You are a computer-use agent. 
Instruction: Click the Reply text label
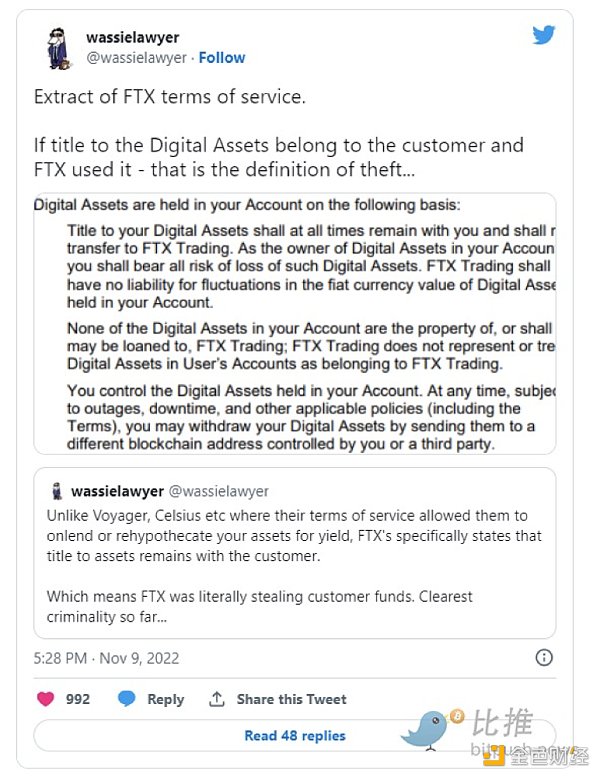pos(166,700)
